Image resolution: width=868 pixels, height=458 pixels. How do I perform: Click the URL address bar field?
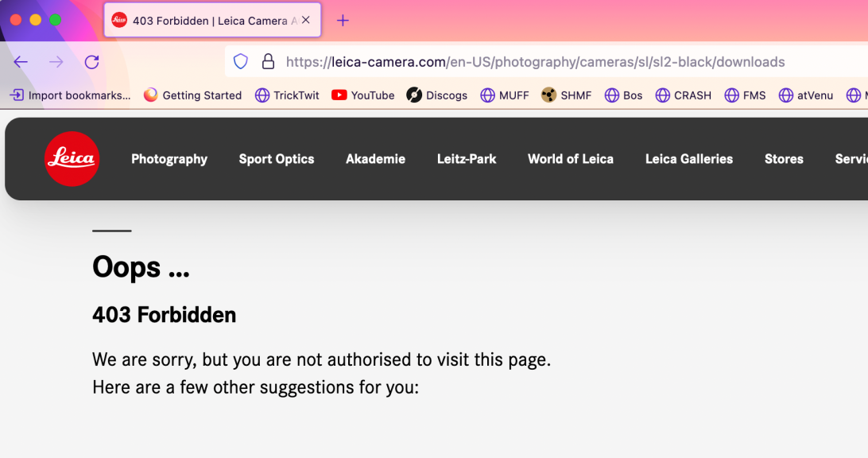[x=556, y=62]
